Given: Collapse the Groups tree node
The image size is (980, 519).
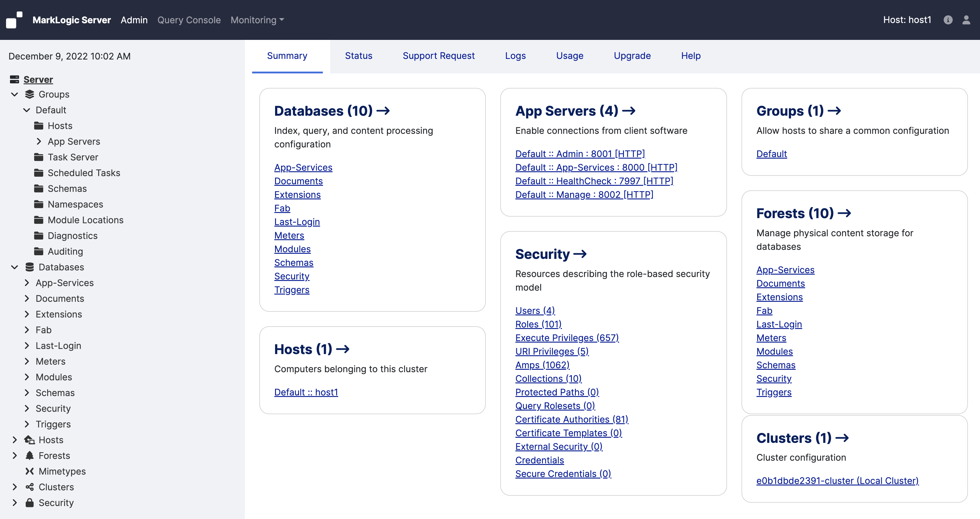Looking at the screenshot, I should [x=15, y=94].
